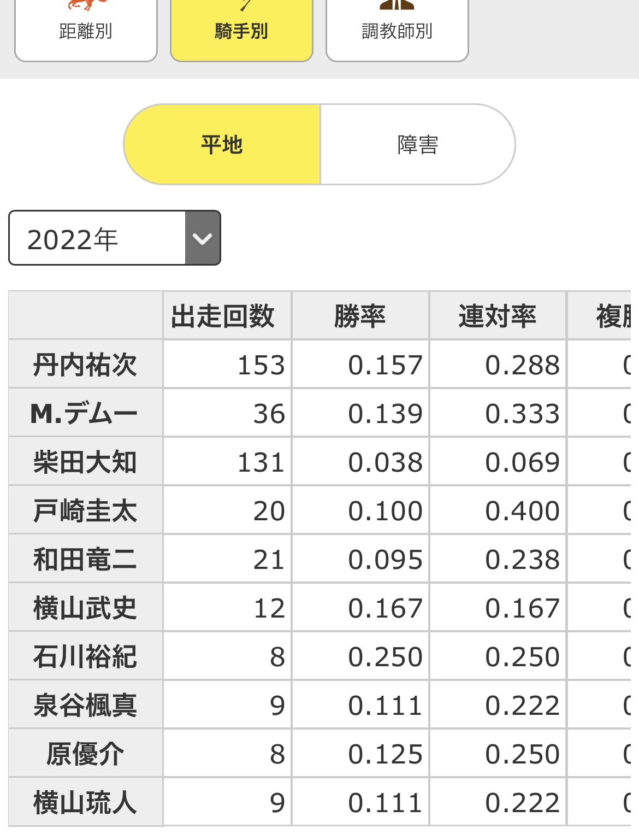
Task: Click the 連対率 column header
Action: click(498, 316)
